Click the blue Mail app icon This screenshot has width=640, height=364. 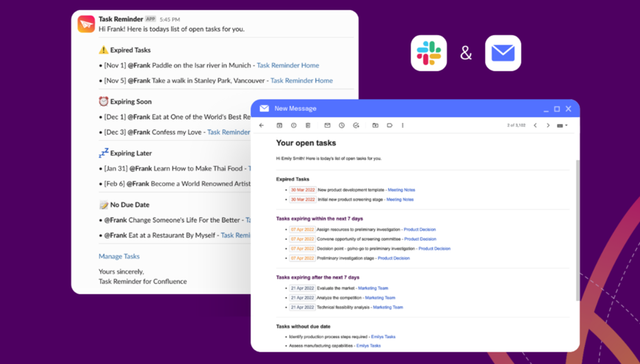coord(503,53)
